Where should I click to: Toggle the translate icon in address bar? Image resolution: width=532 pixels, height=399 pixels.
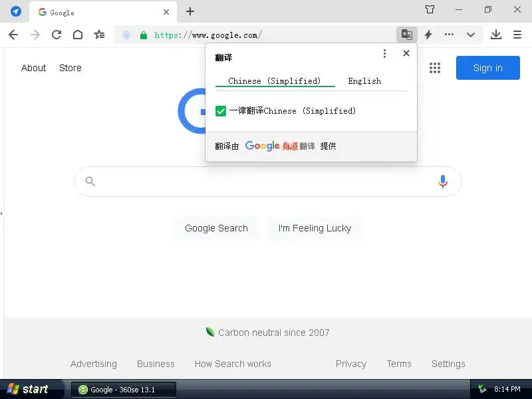point(407,35)
